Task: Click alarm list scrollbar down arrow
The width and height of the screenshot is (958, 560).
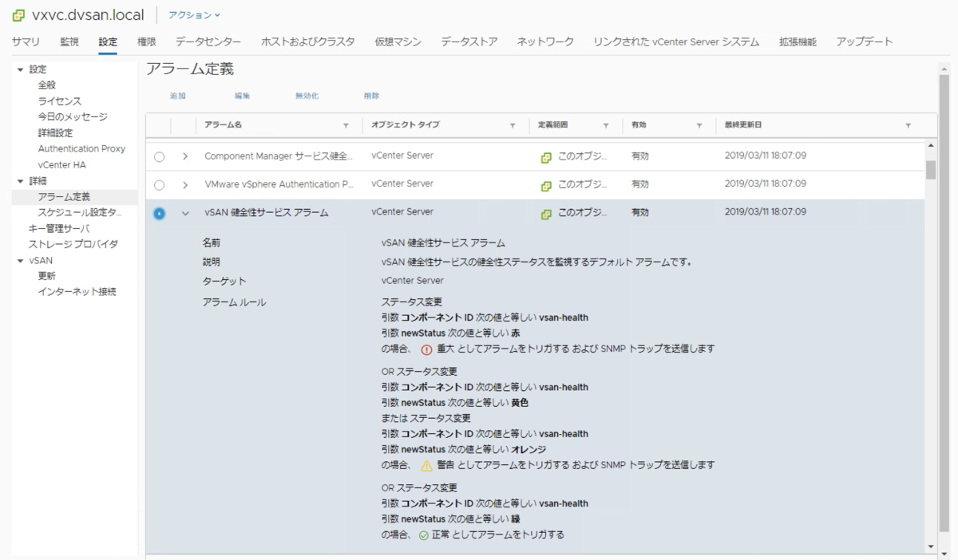Action: [930, 546]
